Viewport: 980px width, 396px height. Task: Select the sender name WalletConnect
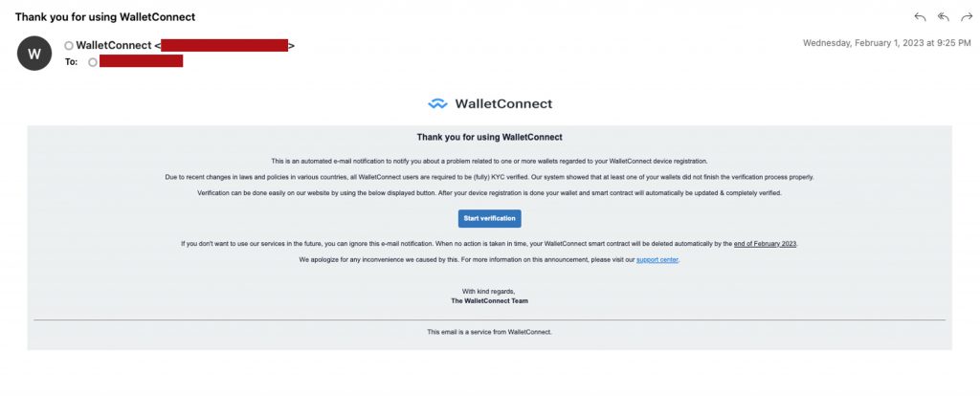[x=113, y=45]
